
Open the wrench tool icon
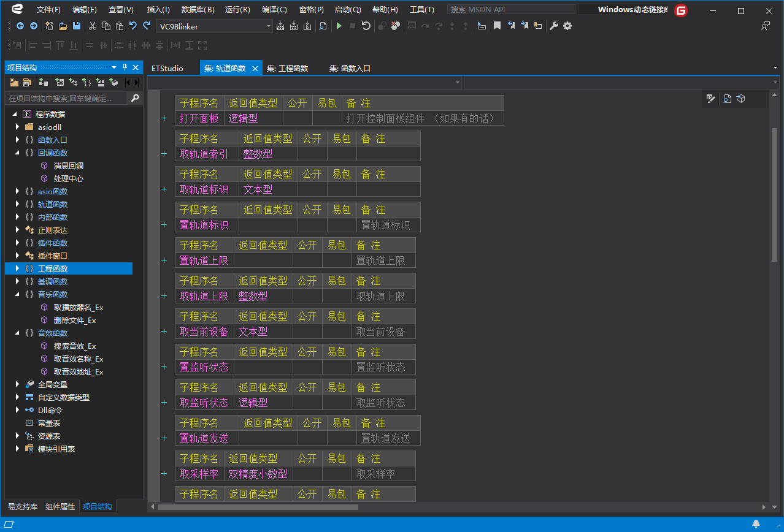pyautogui.click(x=554, y=26)
